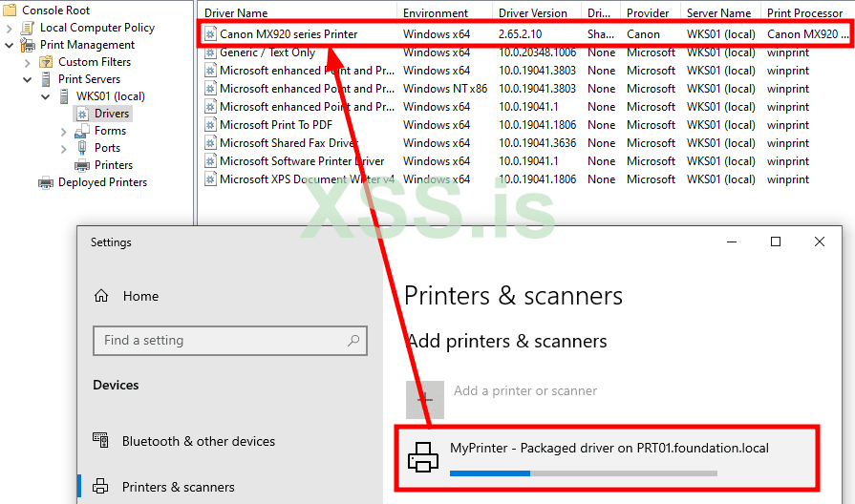Expand the Ports node
This screenshot has height=504, width=855.
(x=64, y=148)
